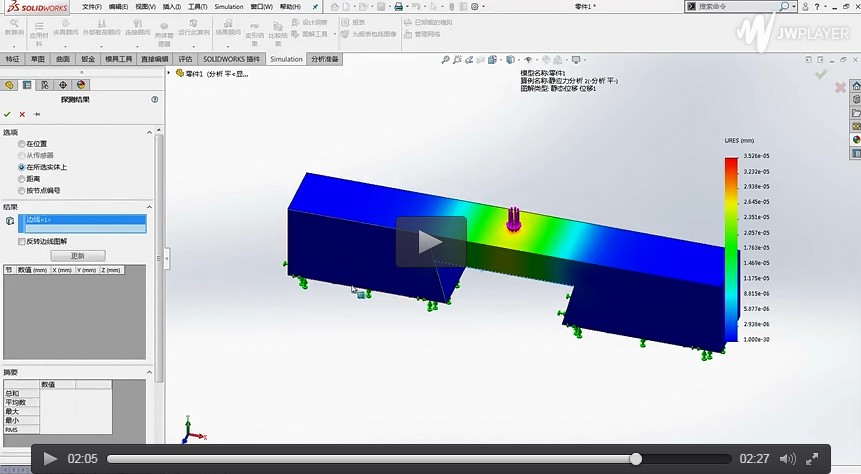
Task: Select the 在位置 radio option
Action: point(22,144)
